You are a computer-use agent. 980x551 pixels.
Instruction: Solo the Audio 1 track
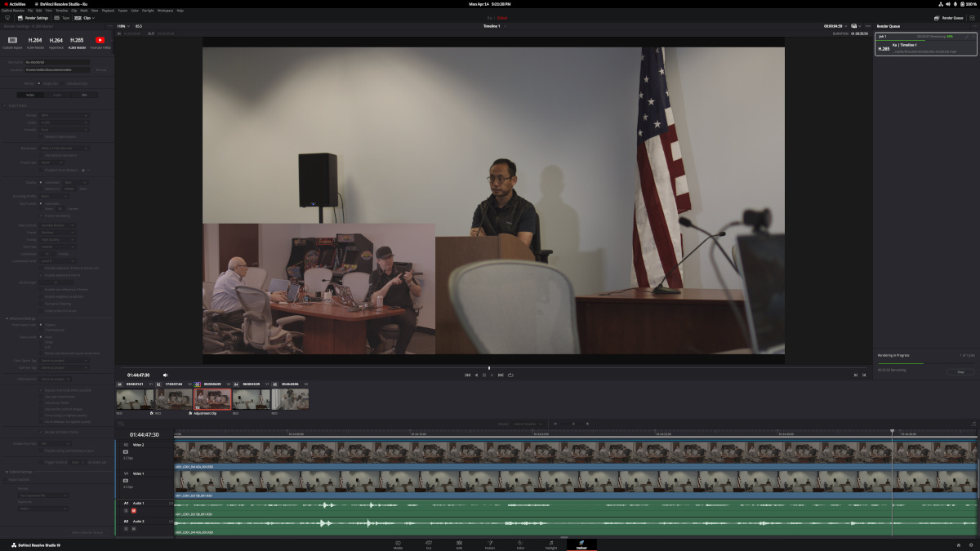(x=126, y=510)
